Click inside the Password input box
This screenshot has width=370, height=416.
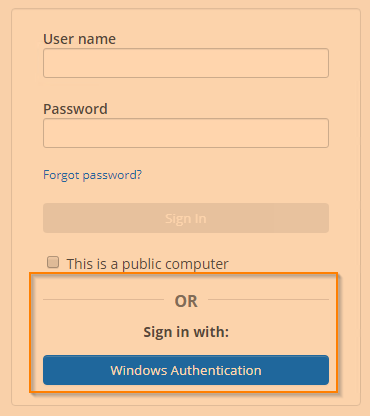186,133
